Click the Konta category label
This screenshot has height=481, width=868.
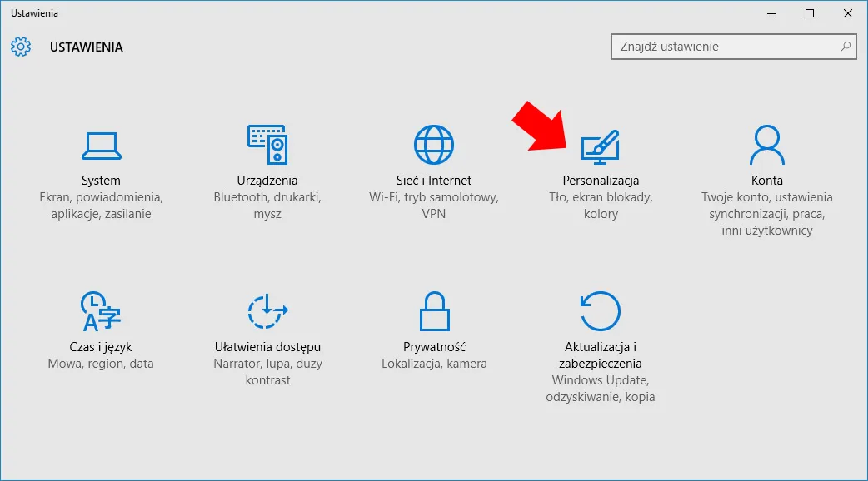click(x=766, y=181)
